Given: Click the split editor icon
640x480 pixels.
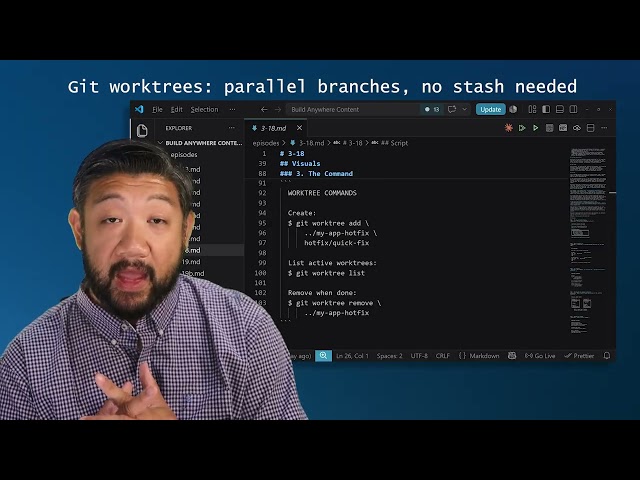Looking at the screenshot, I should [x=590, y=128].
